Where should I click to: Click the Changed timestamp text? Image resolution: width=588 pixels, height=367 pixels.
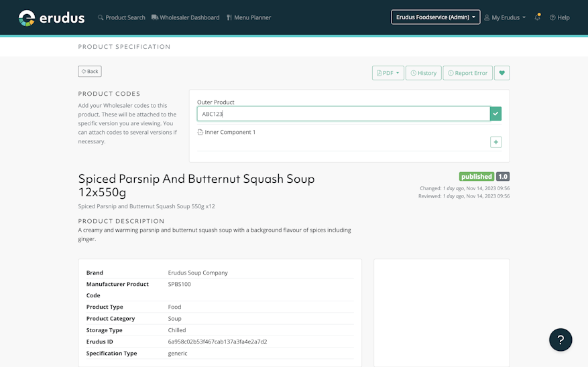(465, 188)
